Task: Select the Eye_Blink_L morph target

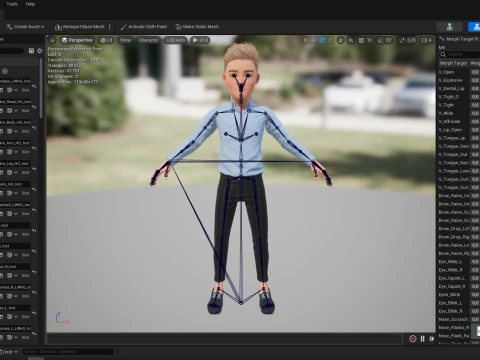Action: pos(450,303)
